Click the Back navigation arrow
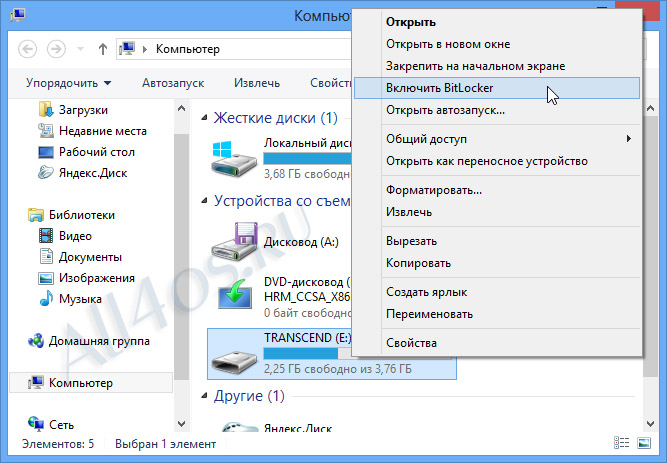Viewport: 667px width, 463px height. [x=28, y=49]
